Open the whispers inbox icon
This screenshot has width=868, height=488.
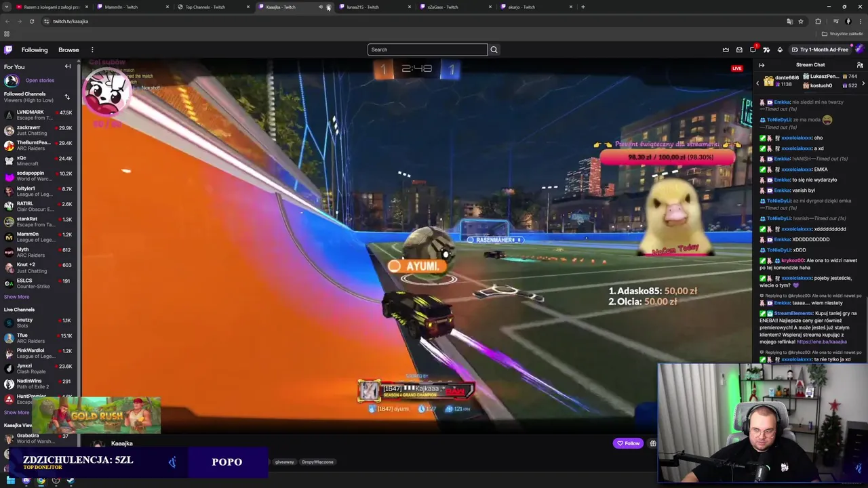[x=739, y=49]
